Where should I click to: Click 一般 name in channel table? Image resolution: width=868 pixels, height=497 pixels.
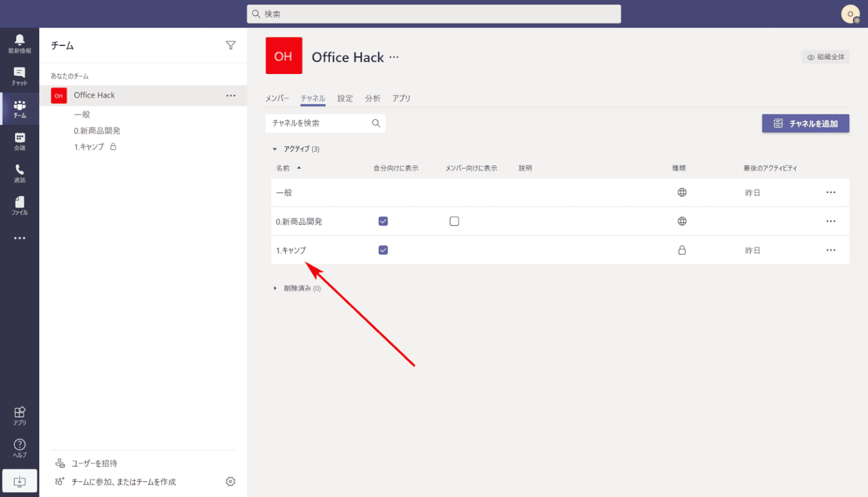pyautogui.click(x=284, y=193)
